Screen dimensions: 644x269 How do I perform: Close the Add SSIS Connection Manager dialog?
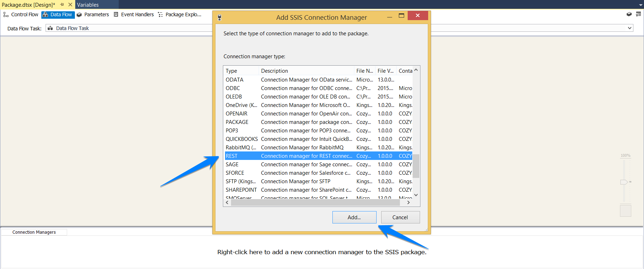pyautogui.click(x=418, y=16)
